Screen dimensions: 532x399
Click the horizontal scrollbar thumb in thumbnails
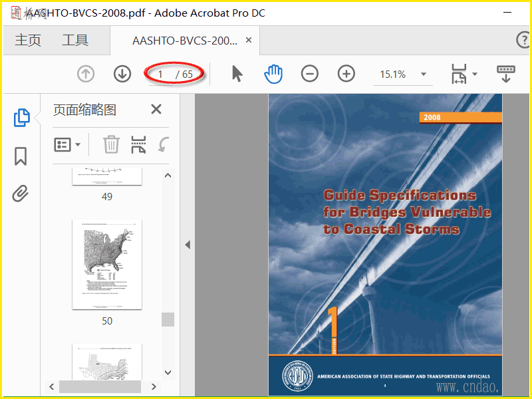(x=100, y=386)
